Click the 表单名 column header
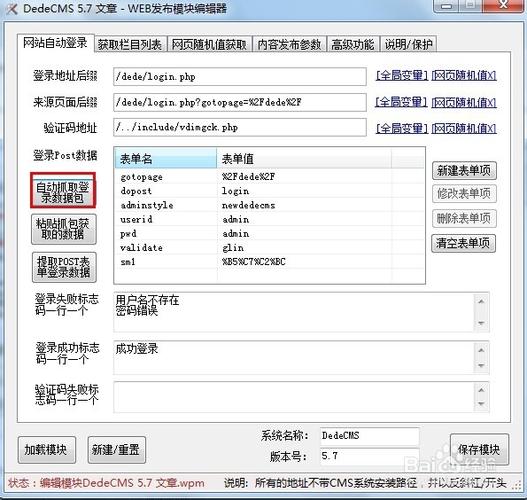The height and width of the screenshot is (500, 527). 166,158
